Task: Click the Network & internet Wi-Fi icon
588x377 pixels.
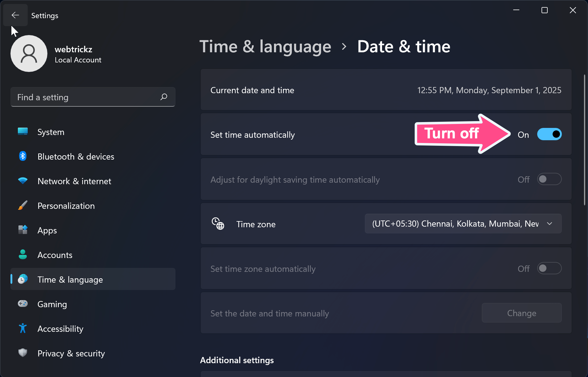Action: click(x=22, y=181)
